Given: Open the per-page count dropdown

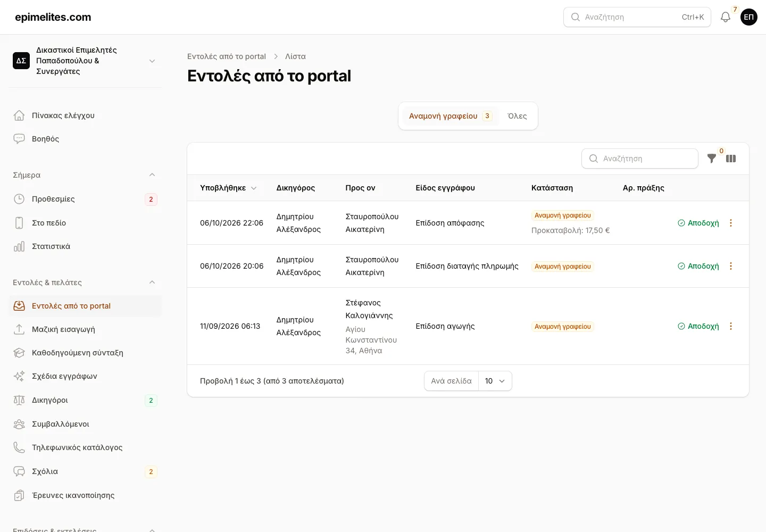Looking at the screenshot, I should tap(495, 381).
